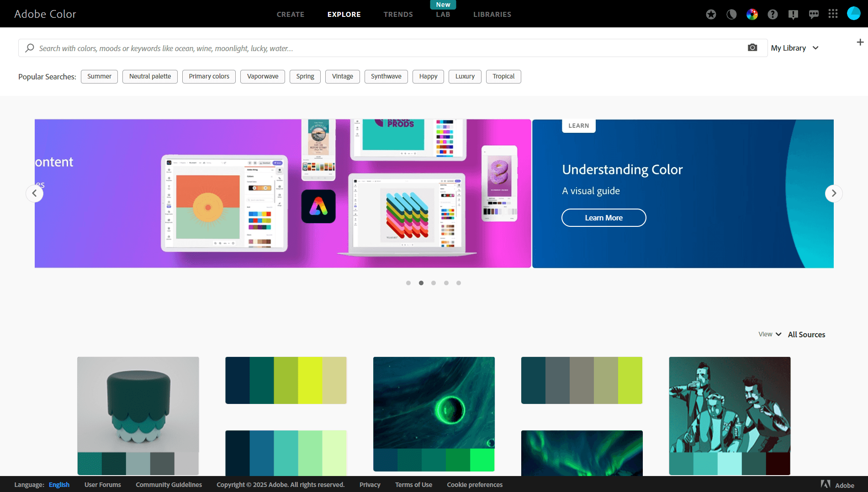Open the LIBRARIES tab
Image resolution: width=868 pixels, height=492 pixels.
pos(492,15)
